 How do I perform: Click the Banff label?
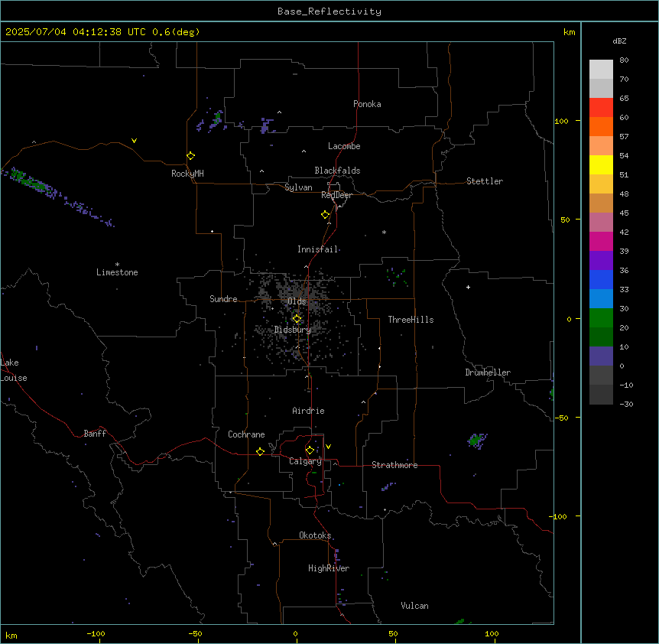(95, 434)
